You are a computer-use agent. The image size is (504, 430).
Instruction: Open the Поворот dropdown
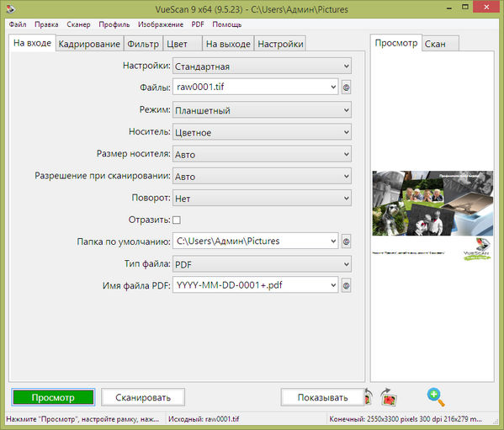(x=262, y=199)
